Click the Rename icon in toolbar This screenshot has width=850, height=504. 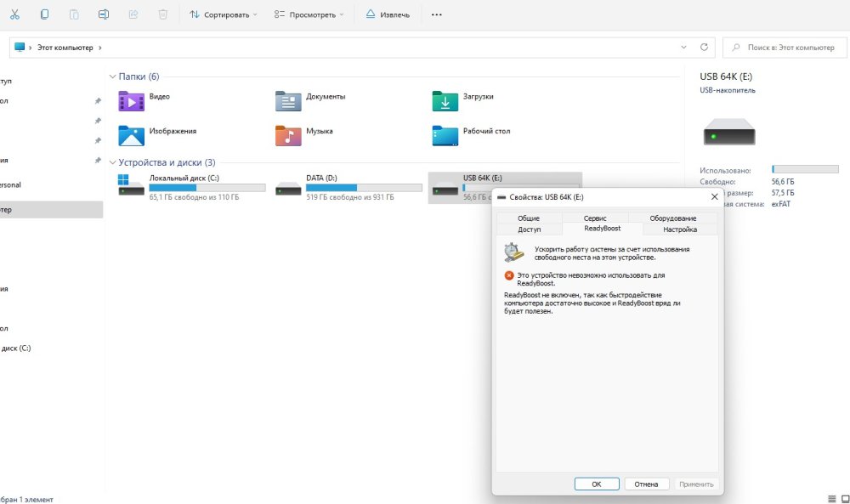(x=104, y=14)
